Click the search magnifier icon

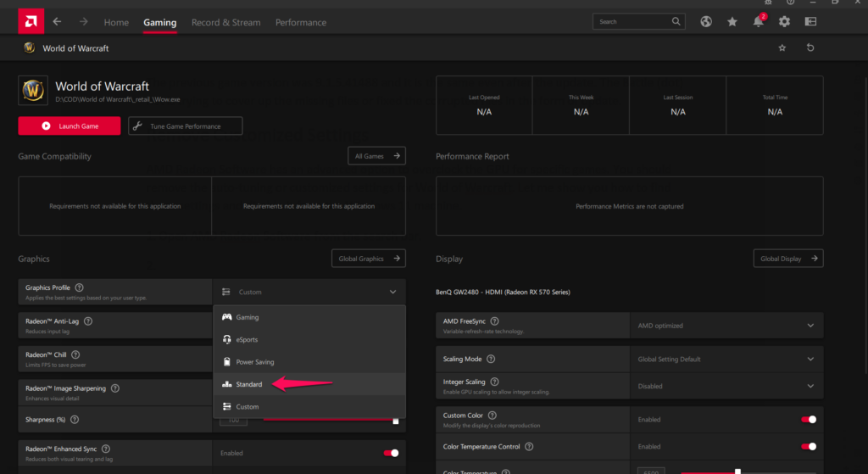coord(676,21)
